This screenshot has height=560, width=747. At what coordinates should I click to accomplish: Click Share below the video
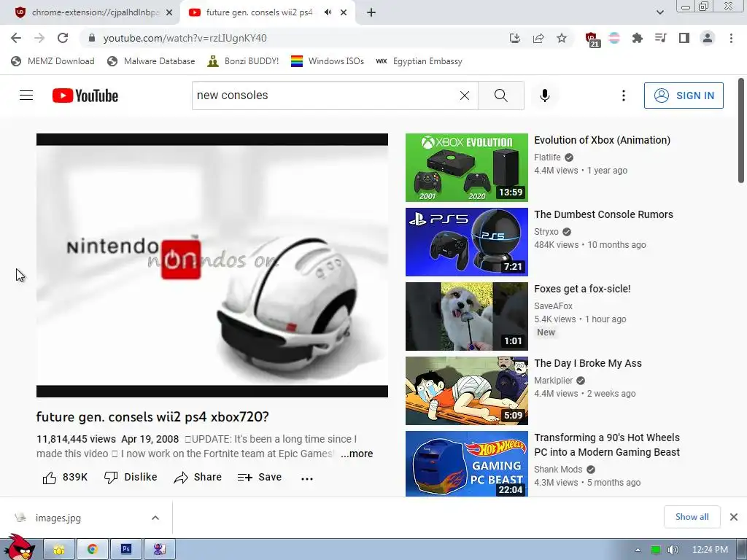198,477
